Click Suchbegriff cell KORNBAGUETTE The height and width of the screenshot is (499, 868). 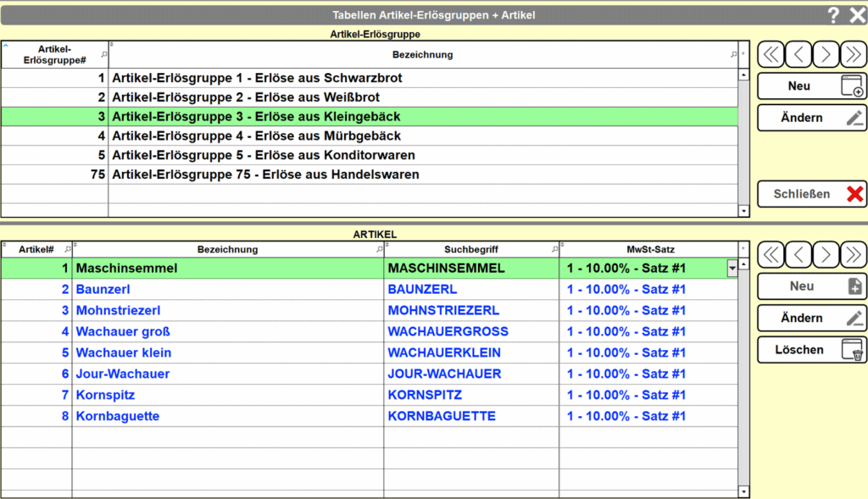pyautogui.click(x=471, y=416)
